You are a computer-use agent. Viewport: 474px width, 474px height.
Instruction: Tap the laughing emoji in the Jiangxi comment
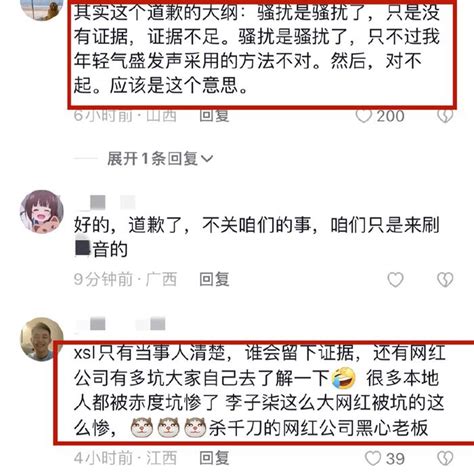[x=343, y=378]
